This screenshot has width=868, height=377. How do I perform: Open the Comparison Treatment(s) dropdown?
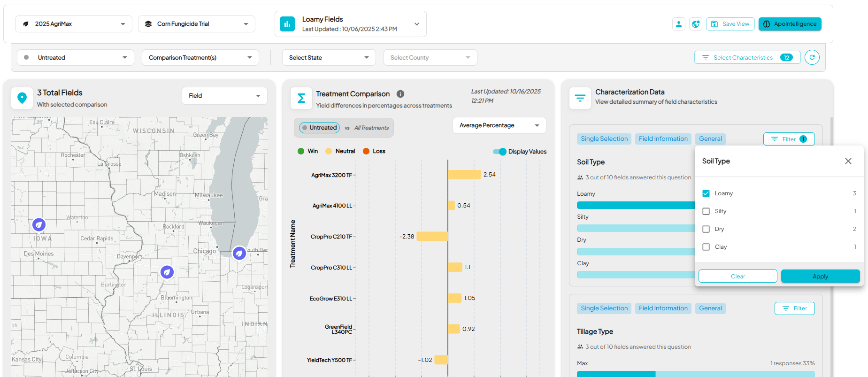[200, 58]
